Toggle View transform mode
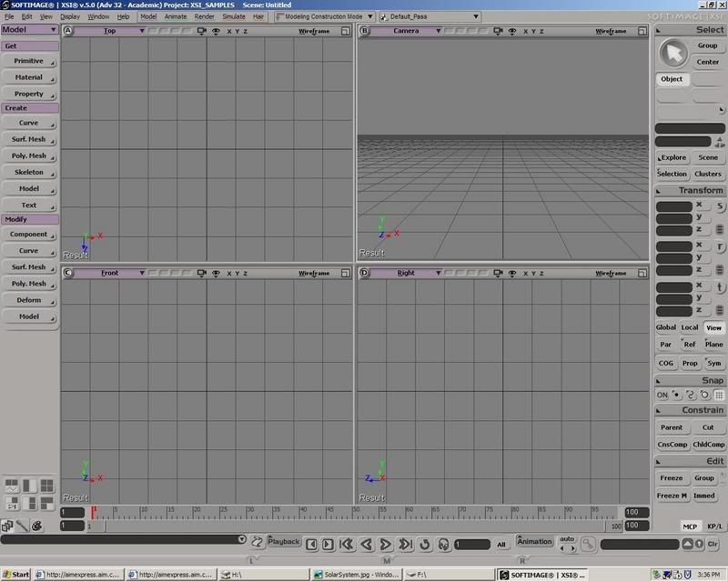728x582 pixels. click(713, 327)
